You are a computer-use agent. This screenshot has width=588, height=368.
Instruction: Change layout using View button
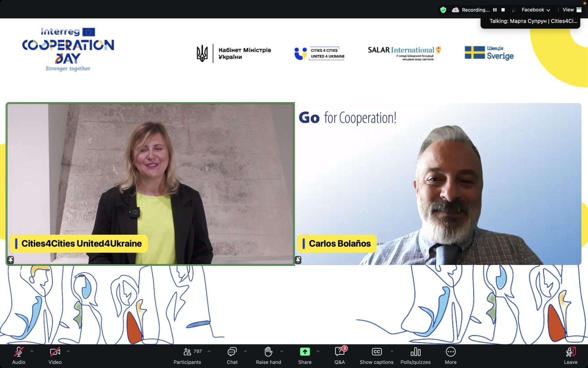click(x=572, y=10)
